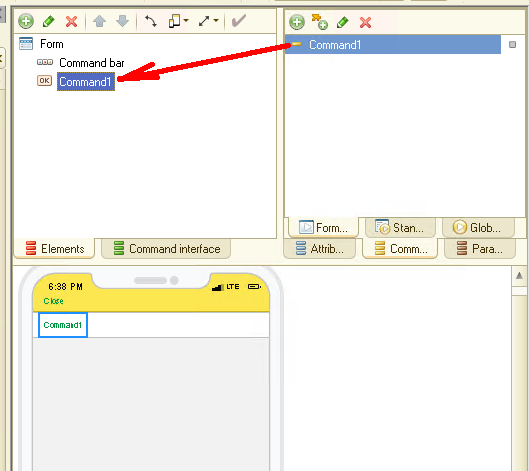529x471 pixels.
Task: Edit the command with the pencil icon in commands panel
Action: tap(342, 23)
